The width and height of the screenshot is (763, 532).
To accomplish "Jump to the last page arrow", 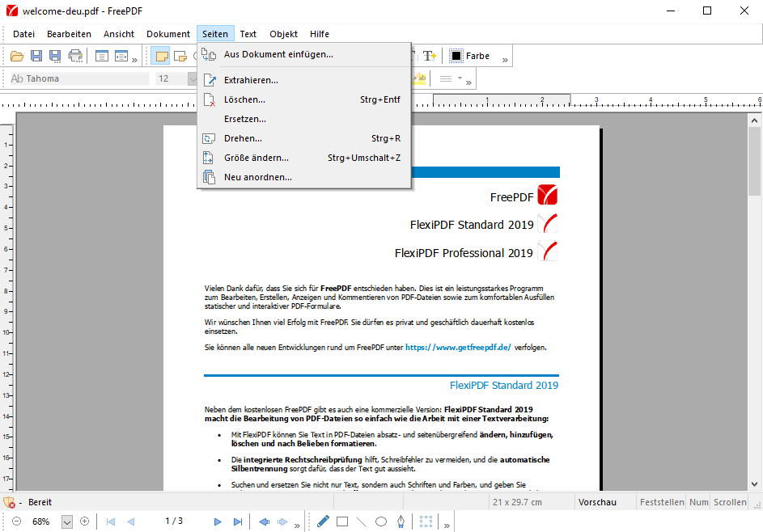I will pos(237,521).
